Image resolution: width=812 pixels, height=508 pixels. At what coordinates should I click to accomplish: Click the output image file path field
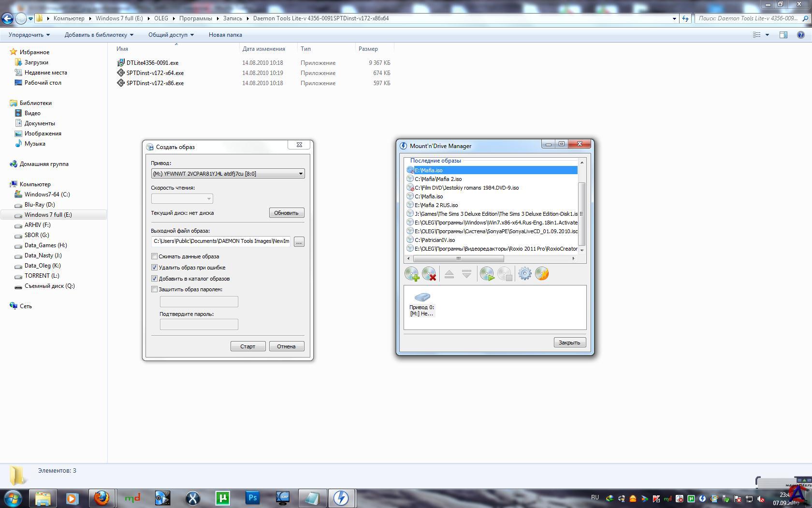point(221,241)
